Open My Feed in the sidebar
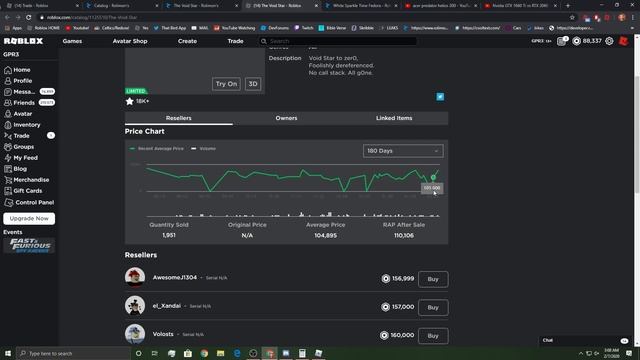Image resolution: width=640 pixels, height=360 pixels. (21, 158)
